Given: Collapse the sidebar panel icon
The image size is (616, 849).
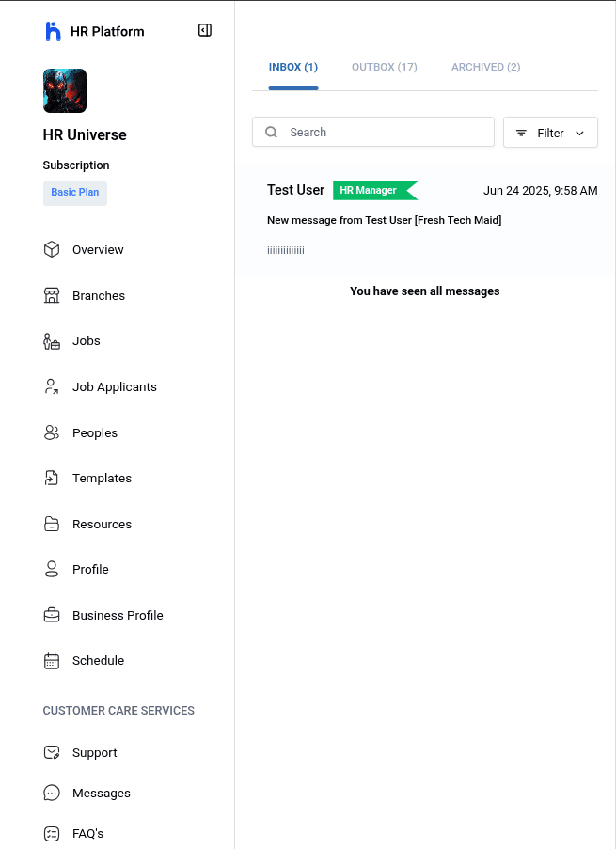Looking at the screenshot, I should 205,31.
